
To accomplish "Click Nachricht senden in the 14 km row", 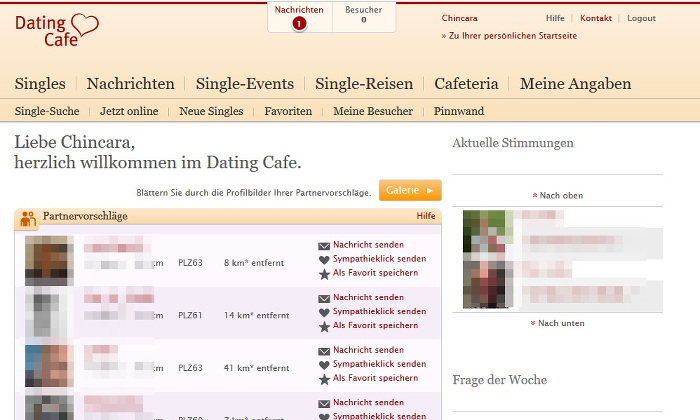I will (x=368, y=297).
